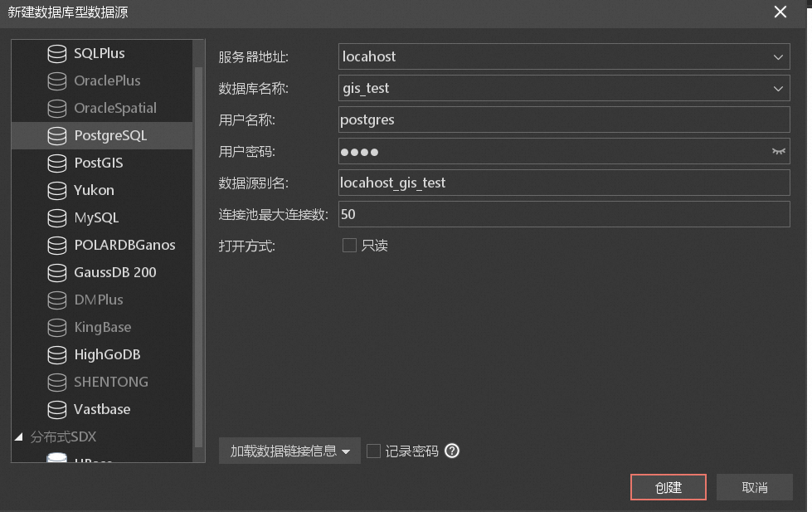The image size is (812, 512).
Task: Click the SQLPlus database icon
Action: tap(57, 53)
